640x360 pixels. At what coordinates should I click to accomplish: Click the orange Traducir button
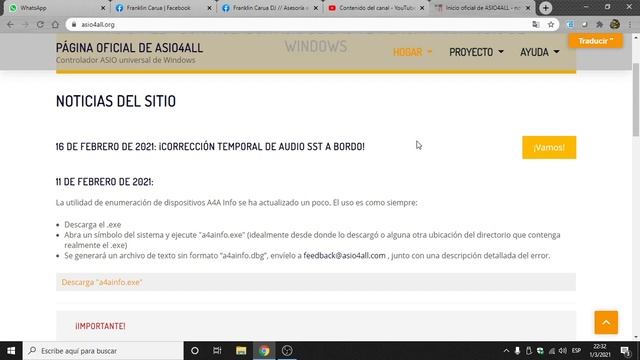[596, 41]
